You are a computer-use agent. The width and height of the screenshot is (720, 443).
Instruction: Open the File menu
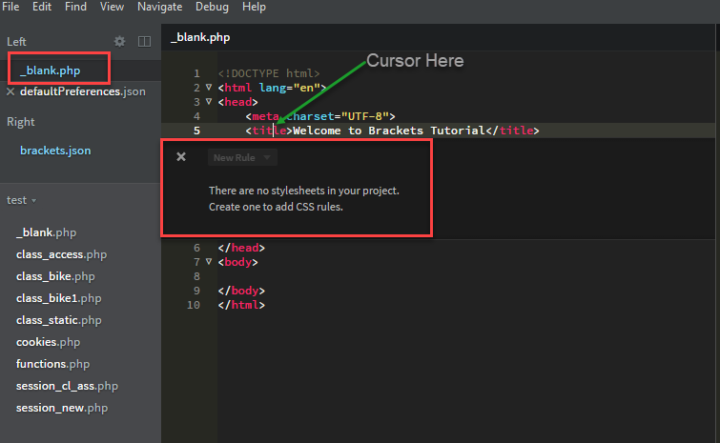12,7
